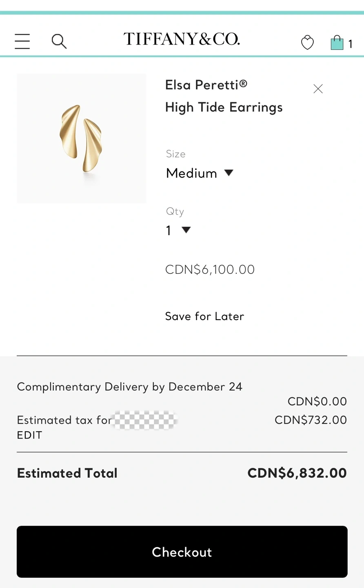Open the wishlist heart icon
The width and height of the screenshot is (364, 588).
click(x=307, y=42)
